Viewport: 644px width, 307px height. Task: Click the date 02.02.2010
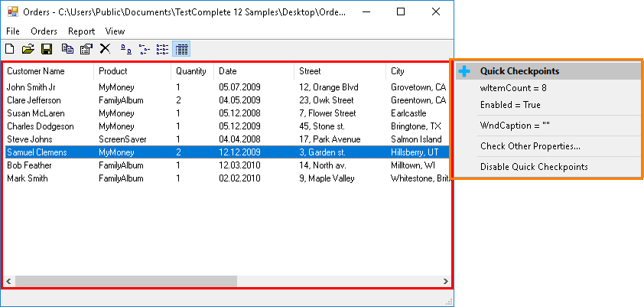coord(239,178)
